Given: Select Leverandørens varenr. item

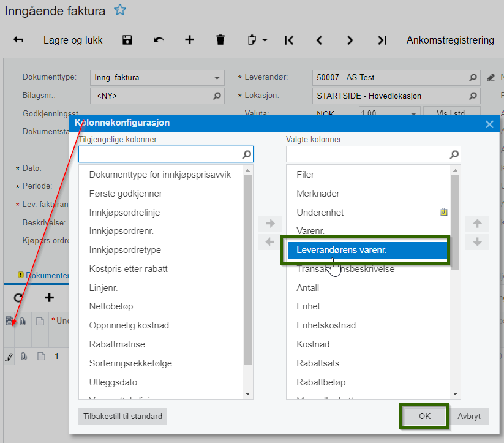Looking at the screenshot, I should coord(367,250).
